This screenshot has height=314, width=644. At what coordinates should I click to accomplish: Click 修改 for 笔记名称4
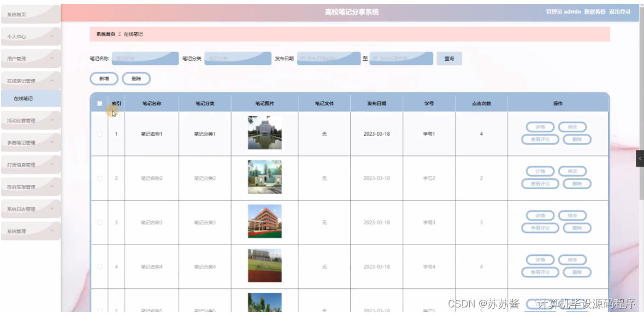[572, 260]
